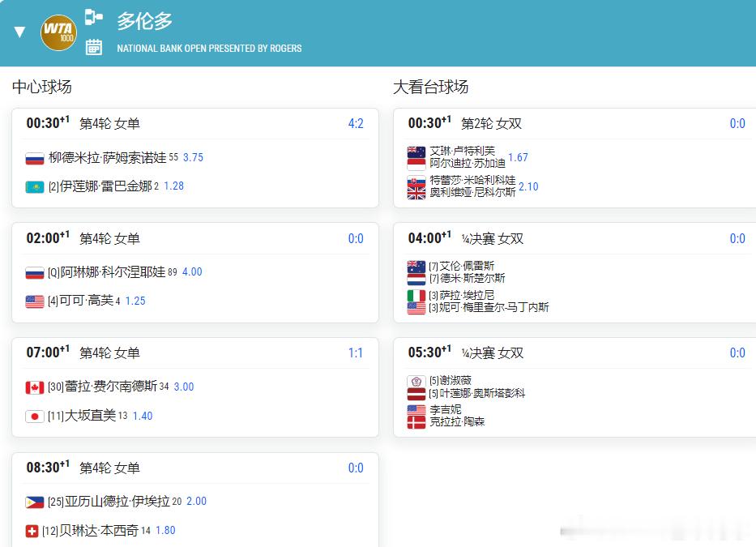Click Italian flag beside 萨拉·埃拉尼
The width and height of the screenshot is (756, 547).
coord(416,296)
